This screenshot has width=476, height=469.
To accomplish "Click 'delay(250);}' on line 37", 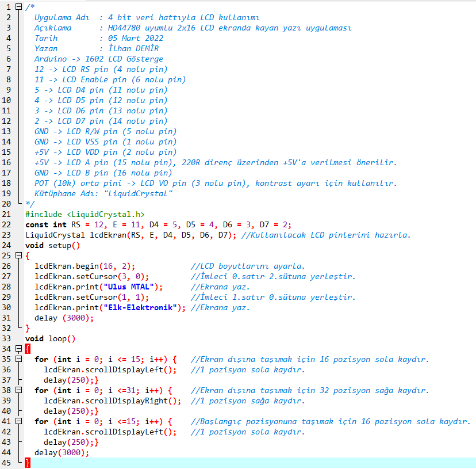I will 71,380.
